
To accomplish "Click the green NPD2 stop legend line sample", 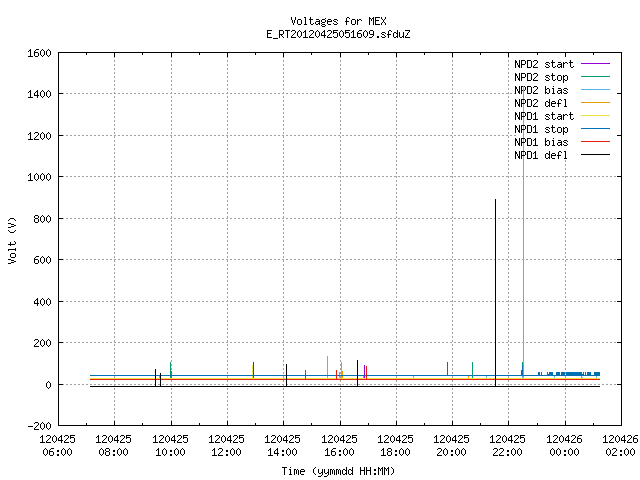I will pyautogui.click(x=595, y=76).
